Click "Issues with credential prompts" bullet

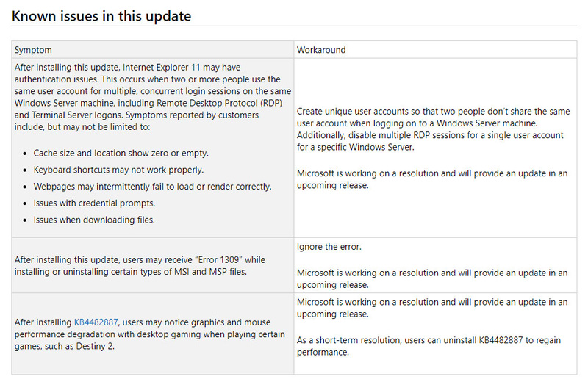point(94,203)
